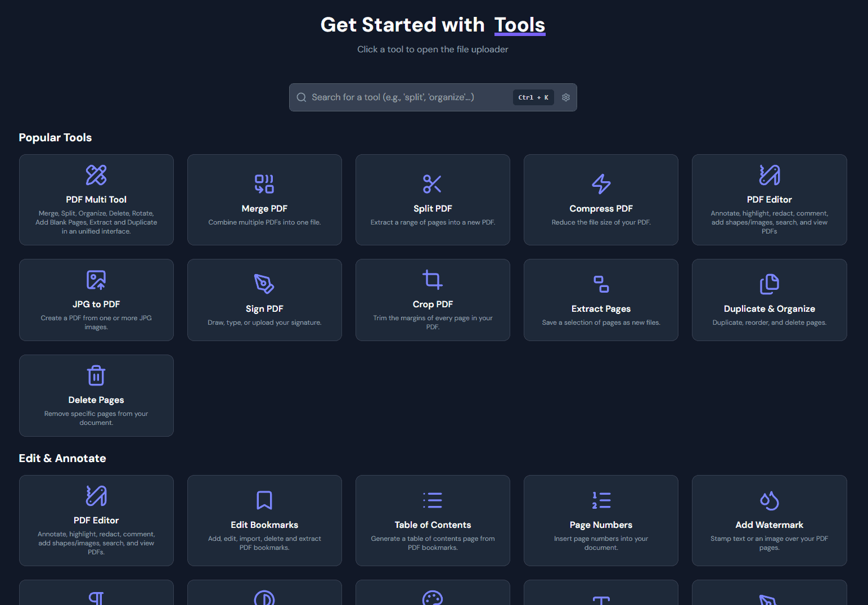Viewport: 868px width, 605px height.
Task: Click the list icon on Table of Contents
Action: 433,500
